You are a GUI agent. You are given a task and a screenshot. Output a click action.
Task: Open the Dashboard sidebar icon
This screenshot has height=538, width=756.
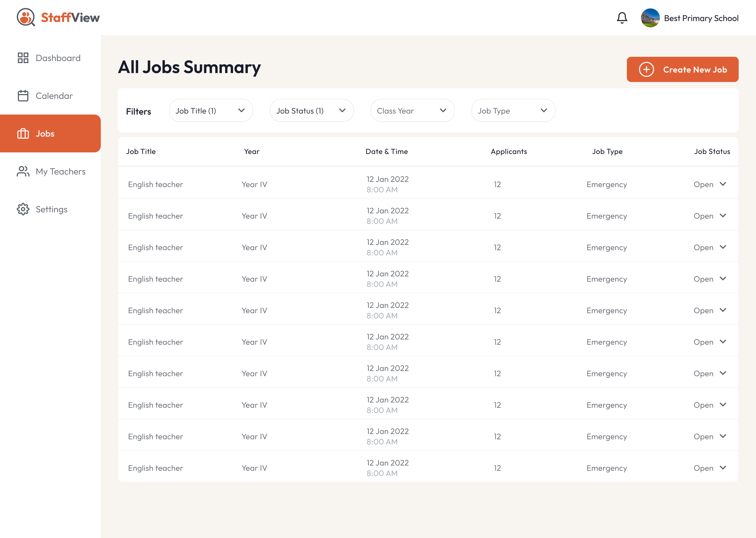[23, 58]
